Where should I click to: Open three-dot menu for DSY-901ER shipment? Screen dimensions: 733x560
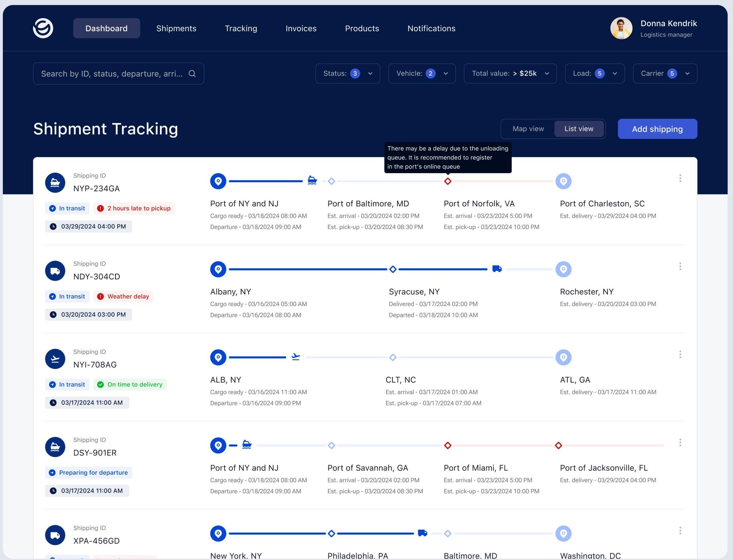680,443
